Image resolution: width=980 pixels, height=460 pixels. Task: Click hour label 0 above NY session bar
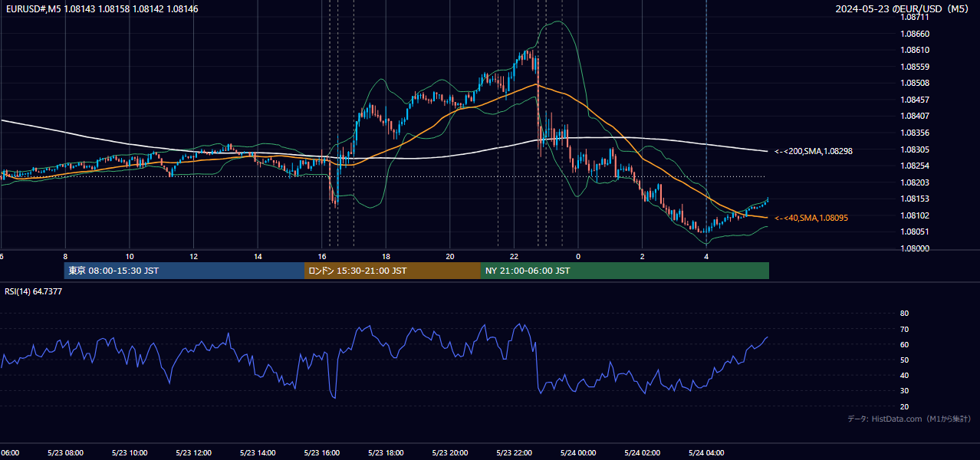coord(578,257)
